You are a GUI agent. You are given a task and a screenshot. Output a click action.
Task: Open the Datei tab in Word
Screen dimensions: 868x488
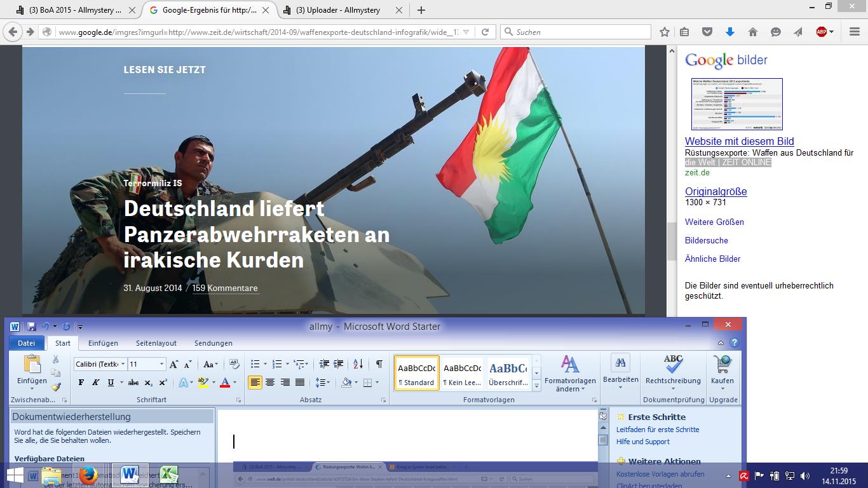click(x=26, y=343)
